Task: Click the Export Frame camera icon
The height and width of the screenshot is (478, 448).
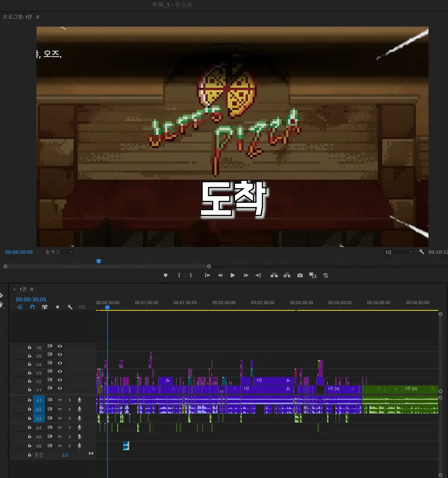Action: 300,275
